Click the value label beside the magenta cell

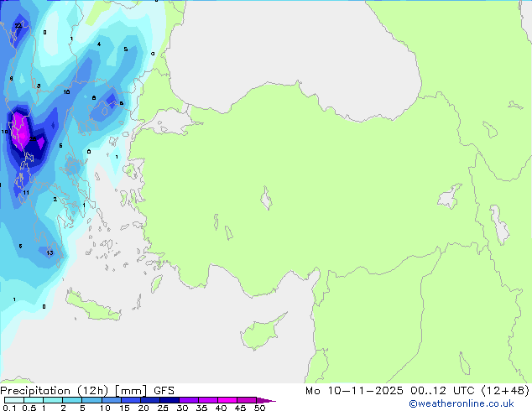(x=33, y=139)
